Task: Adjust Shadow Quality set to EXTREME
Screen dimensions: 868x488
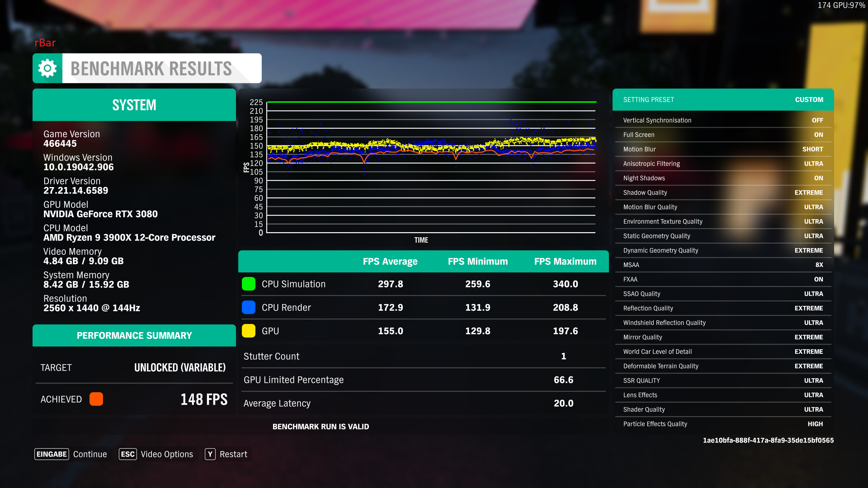Action: click(723, 192)
